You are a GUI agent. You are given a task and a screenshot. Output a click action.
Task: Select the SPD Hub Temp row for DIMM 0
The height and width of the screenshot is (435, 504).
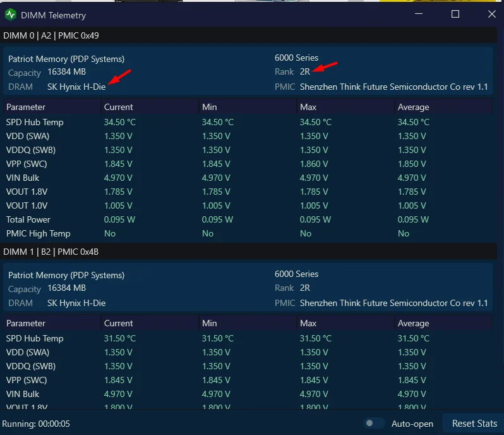coord(248,122)
